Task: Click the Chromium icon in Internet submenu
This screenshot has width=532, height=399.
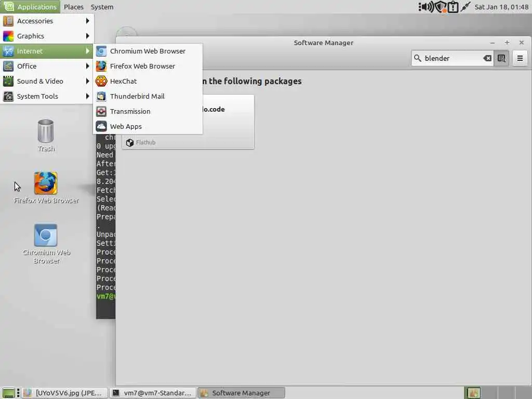Action: 101,51
